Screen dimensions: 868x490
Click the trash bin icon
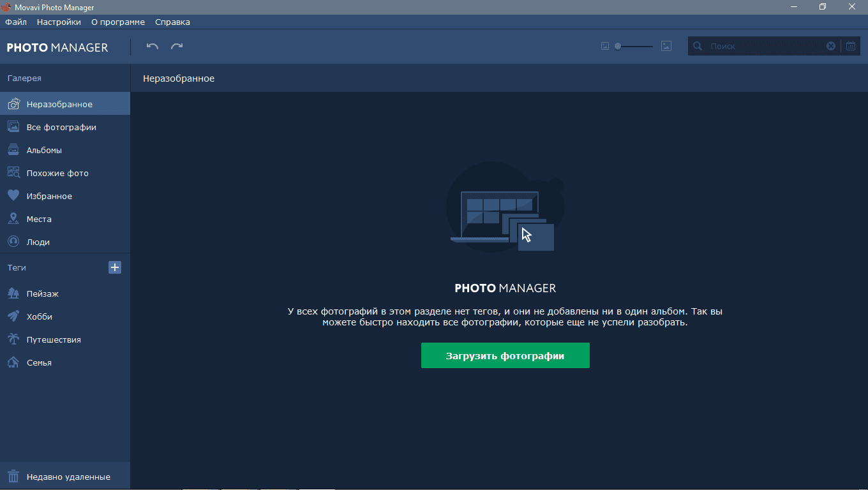point(13,477)
